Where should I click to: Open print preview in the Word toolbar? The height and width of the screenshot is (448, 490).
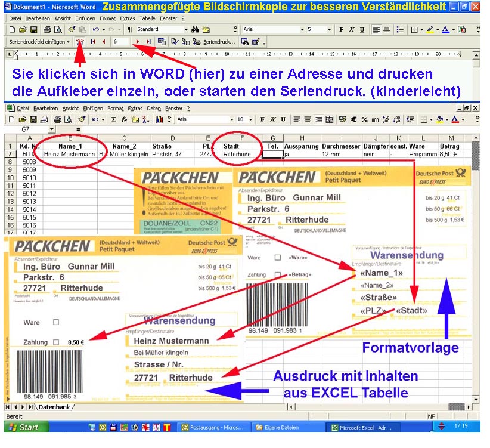[x=58, y=30]
